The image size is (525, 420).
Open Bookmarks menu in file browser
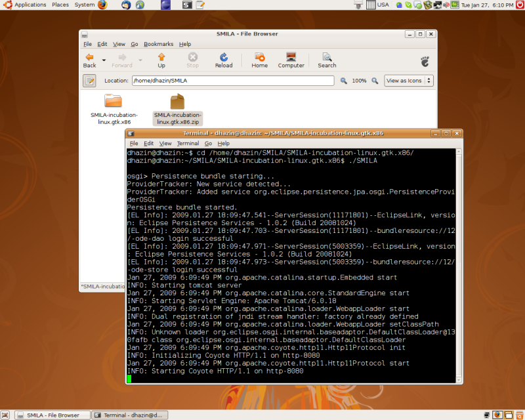click(x=158, y=44)
